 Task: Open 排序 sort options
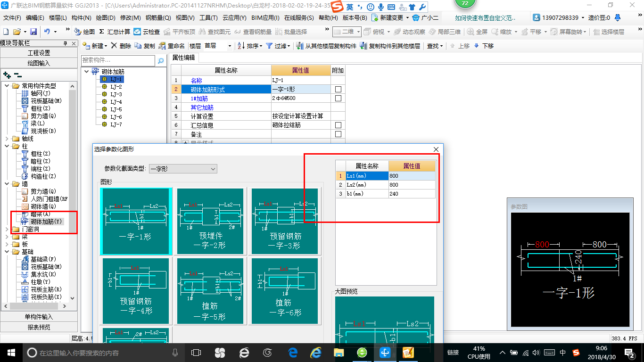click(x=250, y=46)
